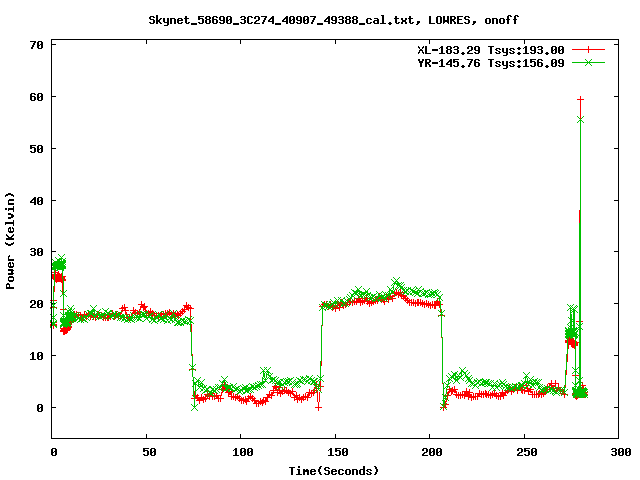Image resolution: width=640 pixels, height=480 pixels.
Task: Click the plot title Skynet_58690_3C274 text
Action: tap(333, 20)
